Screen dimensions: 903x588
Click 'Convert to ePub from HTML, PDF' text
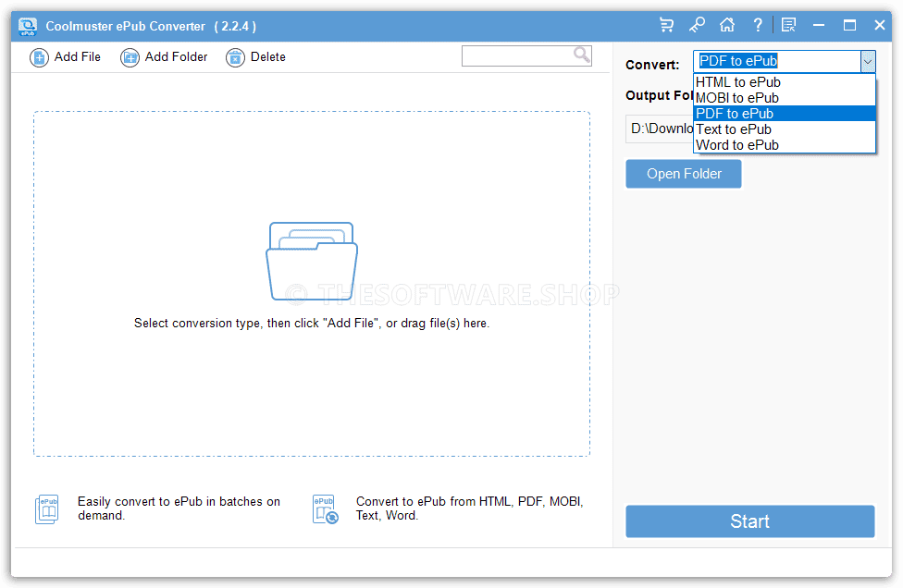(469, 508)
